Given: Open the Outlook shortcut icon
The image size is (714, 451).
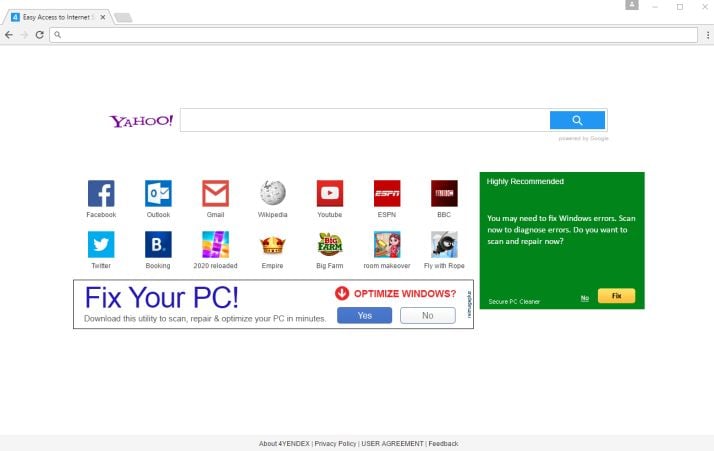Looking at the screenshot, I should pos(158,193).
